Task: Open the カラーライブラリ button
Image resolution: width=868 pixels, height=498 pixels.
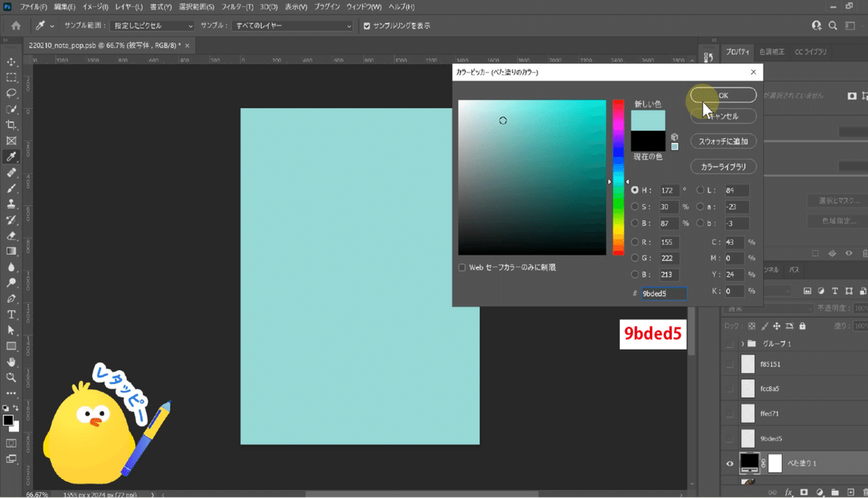Action: point(723,166)
